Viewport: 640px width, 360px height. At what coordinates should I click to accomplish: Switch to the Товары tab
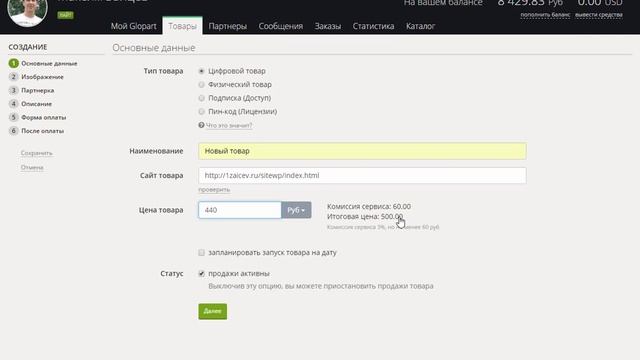pyautogui.click(x=182, y=26)
